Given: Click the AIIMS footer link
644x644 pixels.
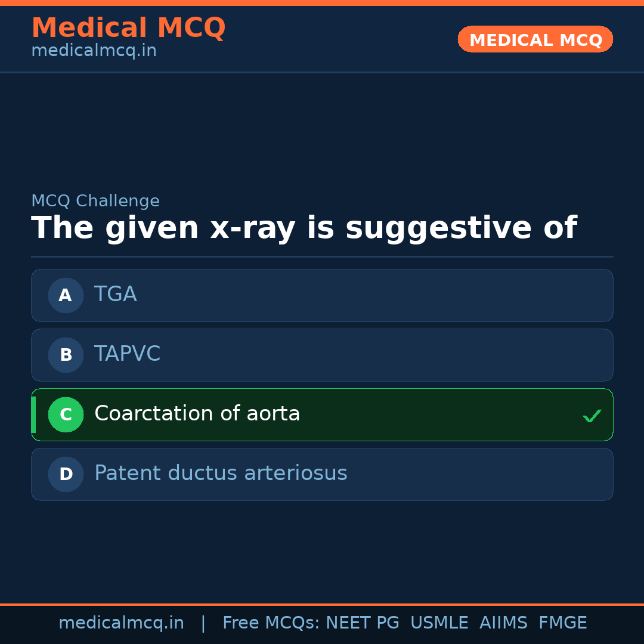Looking at the screenshot, I should click(504, 623).
